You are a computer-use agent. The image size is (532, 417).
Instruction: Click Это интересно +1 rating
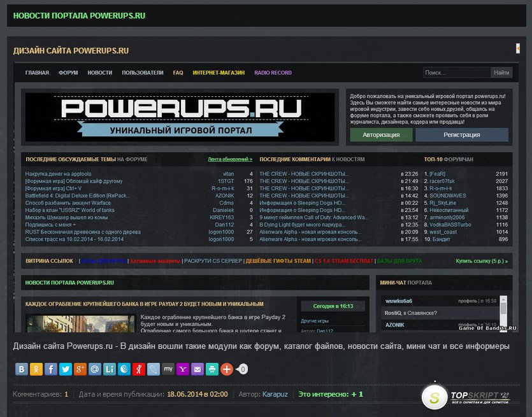(331, 394)
